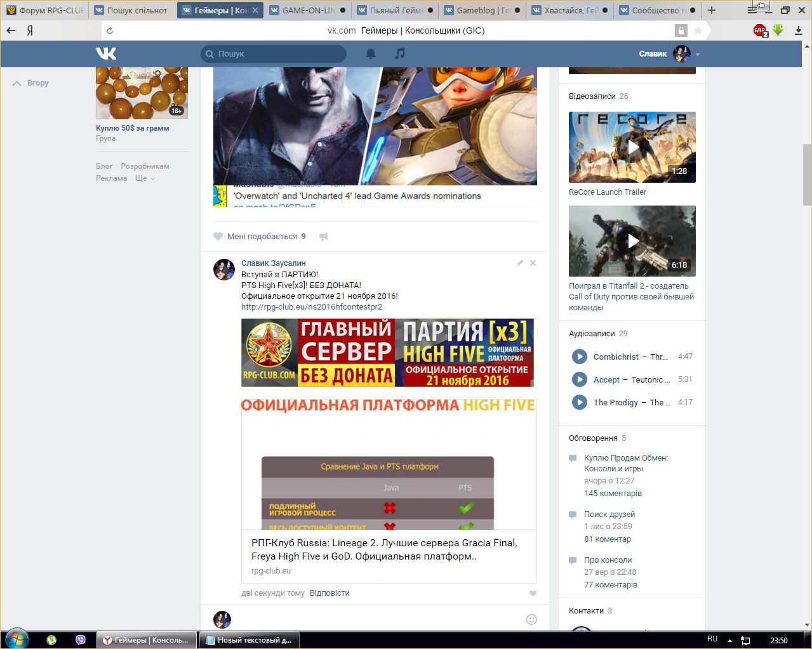Open the "Поиск друзей" discussion topic

point(609,515)
